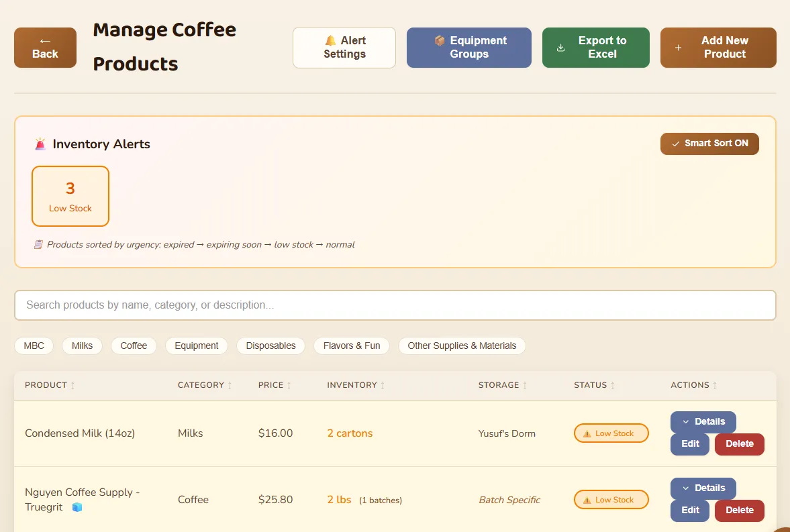This screenshot has width=790, height=532.
Task: Expand Details for Condensed Milk (14oz)
Action: 703,422
